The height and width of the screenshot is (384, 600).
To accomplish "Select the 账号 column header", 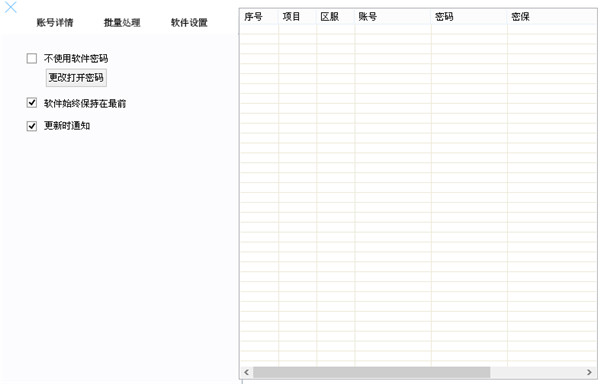I will click(393, 16).
